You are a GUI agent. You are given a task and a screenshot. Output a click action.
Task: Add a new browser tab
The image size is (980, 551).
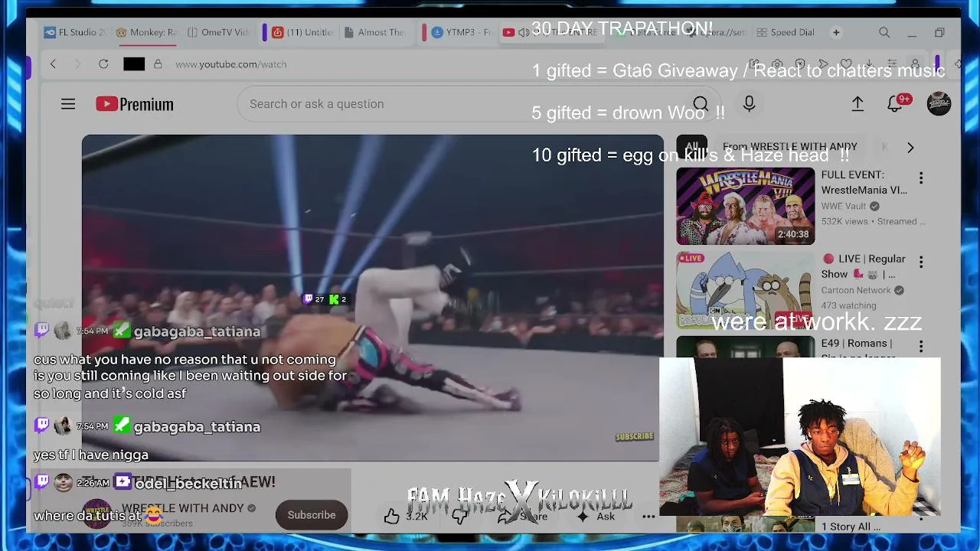point(836,32)
